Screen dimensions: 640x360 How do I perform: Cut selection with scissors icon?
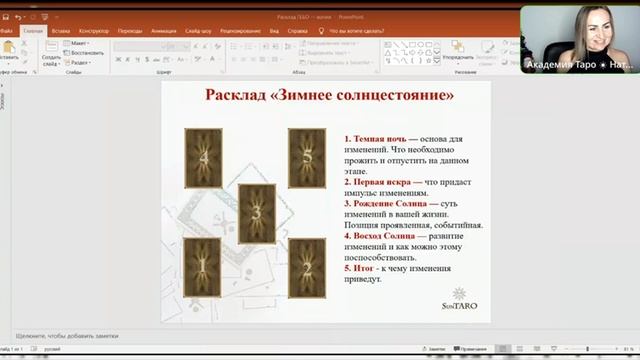pyautogui.click(x=24, y=43)
